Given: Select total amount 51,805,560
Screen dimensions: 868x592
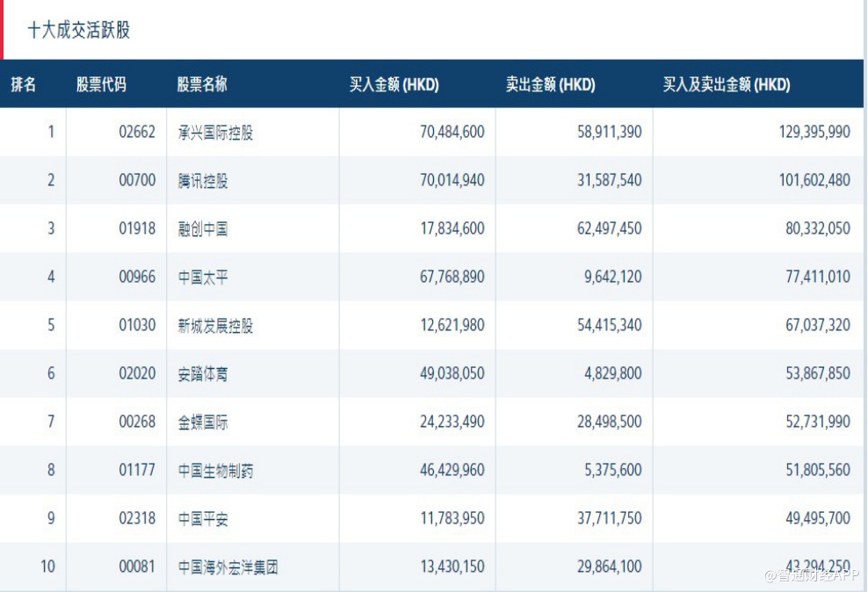Looking at the screenshot, I should pos(818,470).
